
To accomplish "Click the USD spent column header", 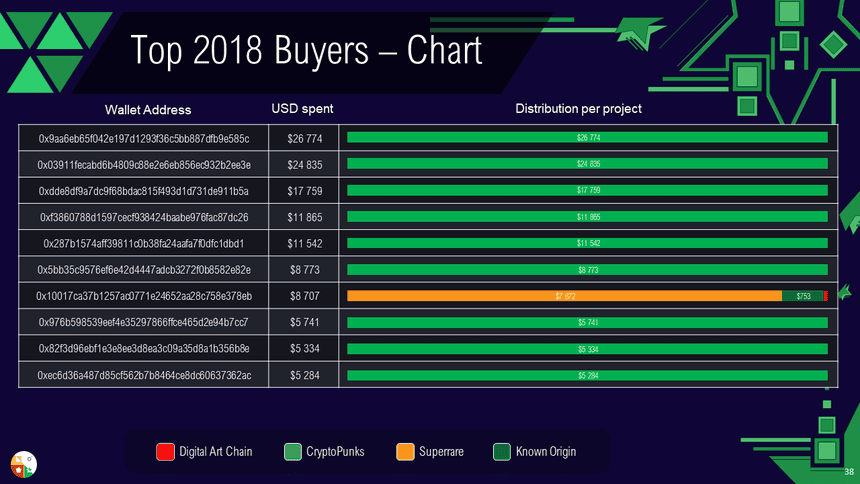I will click(x=303, y=108).
